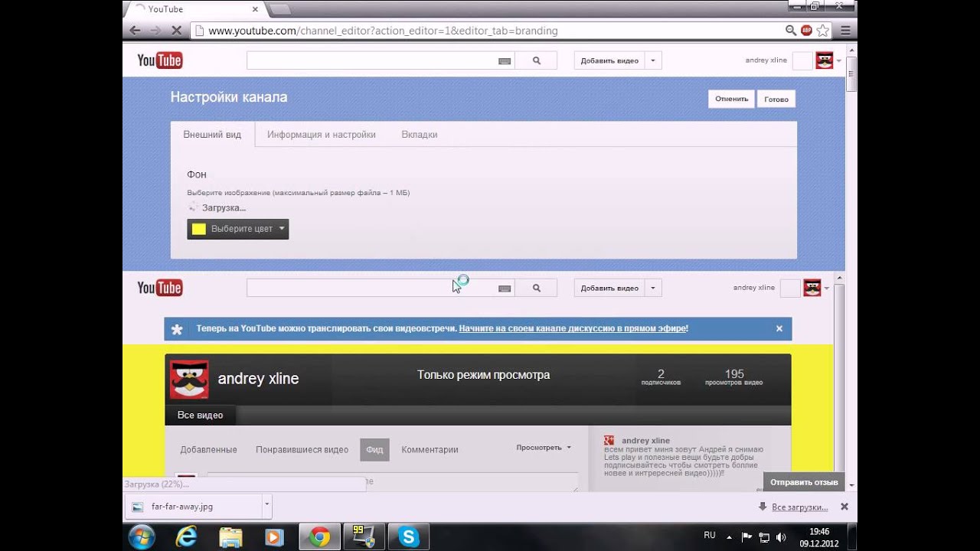Screen dimensions: 980x551
Task: Expand arrow next to Добавить видео in preview
Action: 653,288
